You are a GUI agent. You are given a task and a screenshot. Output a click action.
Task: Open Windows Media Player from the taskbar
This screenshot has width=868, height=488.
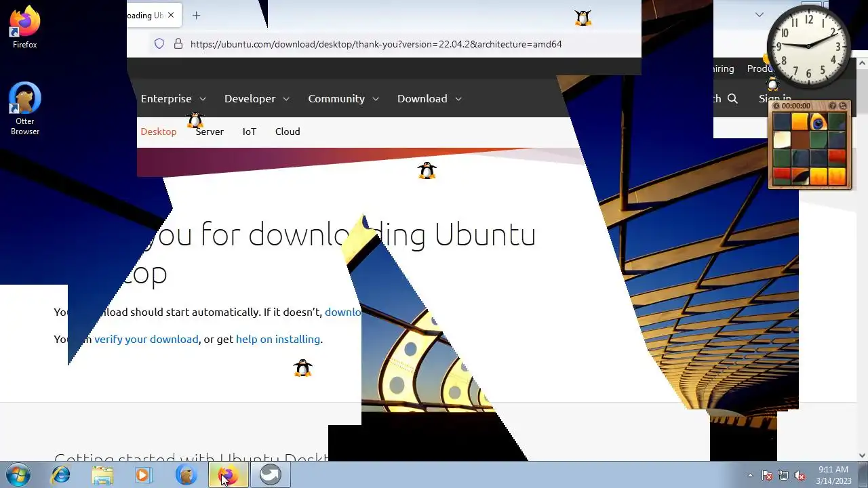(x=143, y=475)
